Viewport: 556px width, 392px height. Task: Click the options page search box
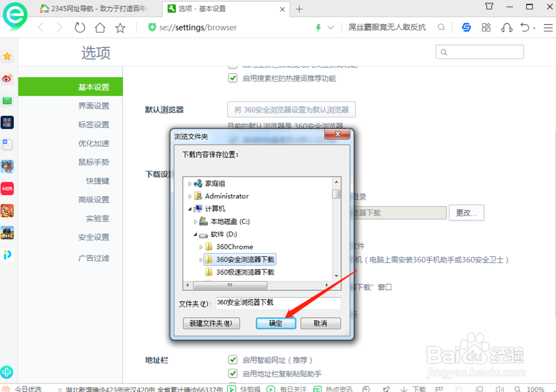point(480,52)
